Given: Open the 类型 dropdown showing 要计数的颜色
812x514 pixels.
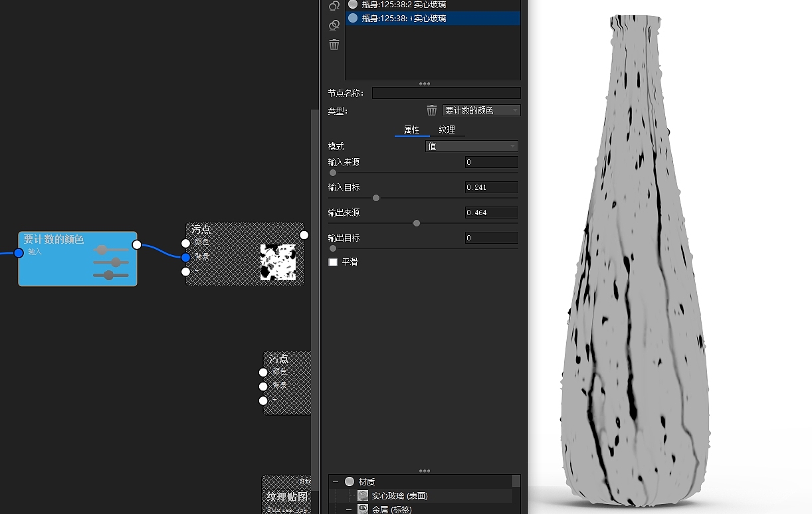Looking at the screenshot, I should [481, 110].
